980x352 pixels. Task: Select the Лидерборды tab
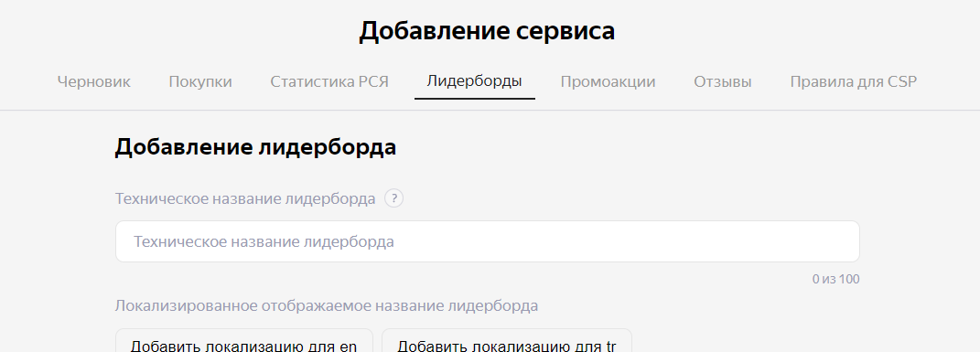tap(474, 81)
